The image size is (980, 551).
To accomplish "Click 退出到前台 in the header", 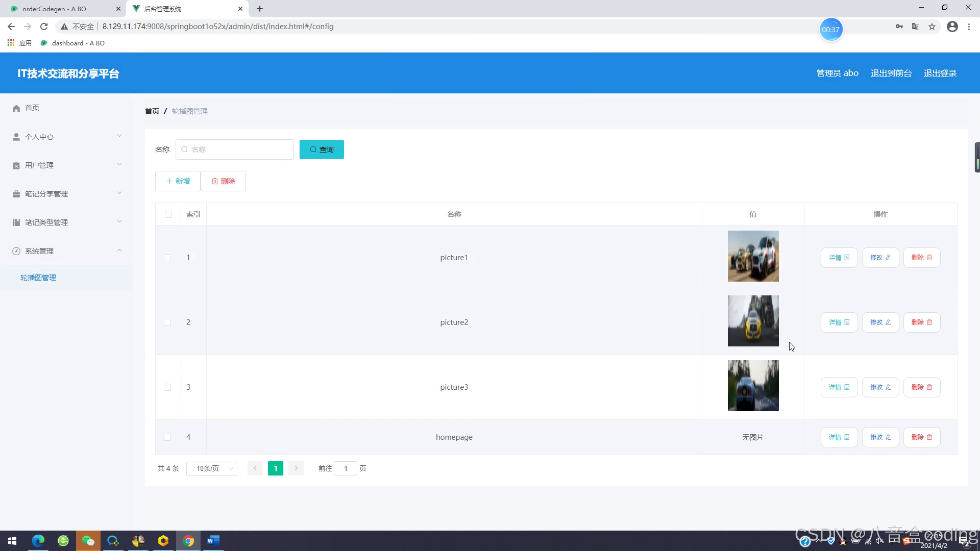I will [x=891, y=73].
